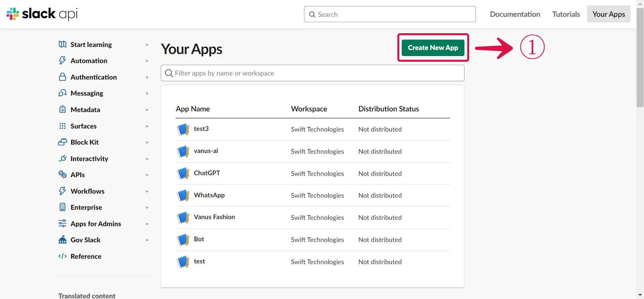Screen dimensions: 644x299
Task: Open the Reference sidebar item
Action: 86,256
